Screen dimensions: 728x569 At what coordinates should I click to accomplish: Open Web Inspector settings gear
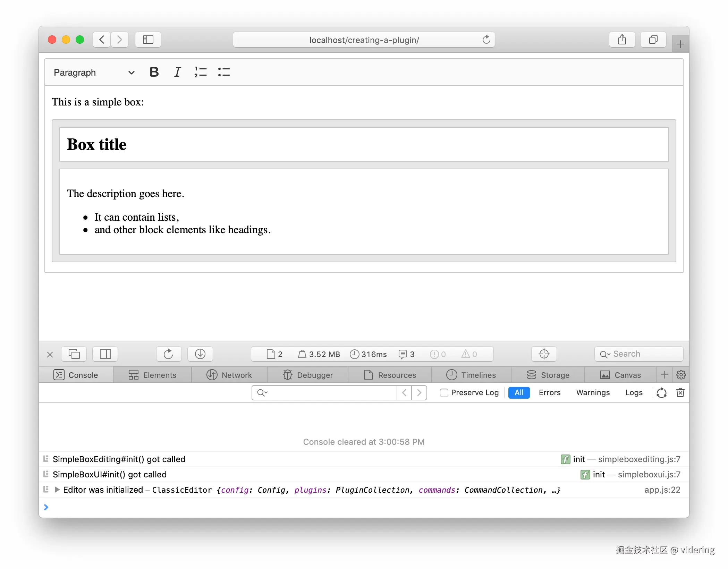[681, 375]
